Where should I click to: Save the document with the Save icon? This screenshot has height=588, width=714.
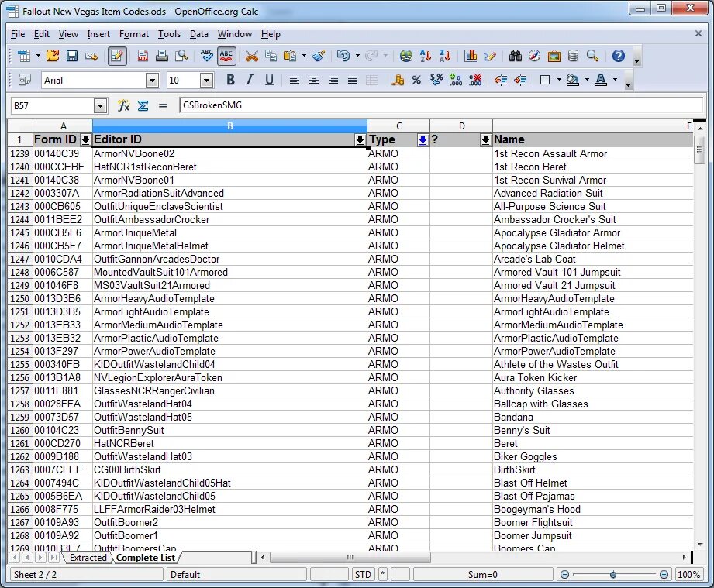(72, 56)
